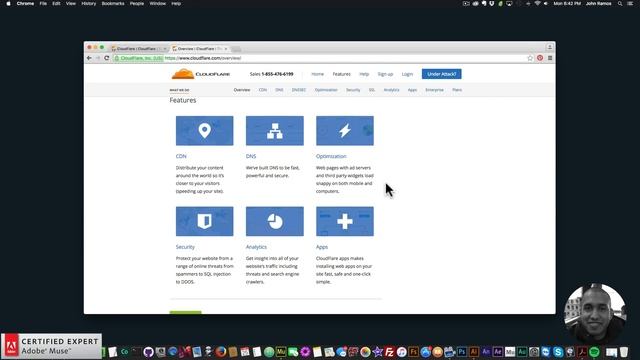Open After Effects from the dock

coord(498,351)
